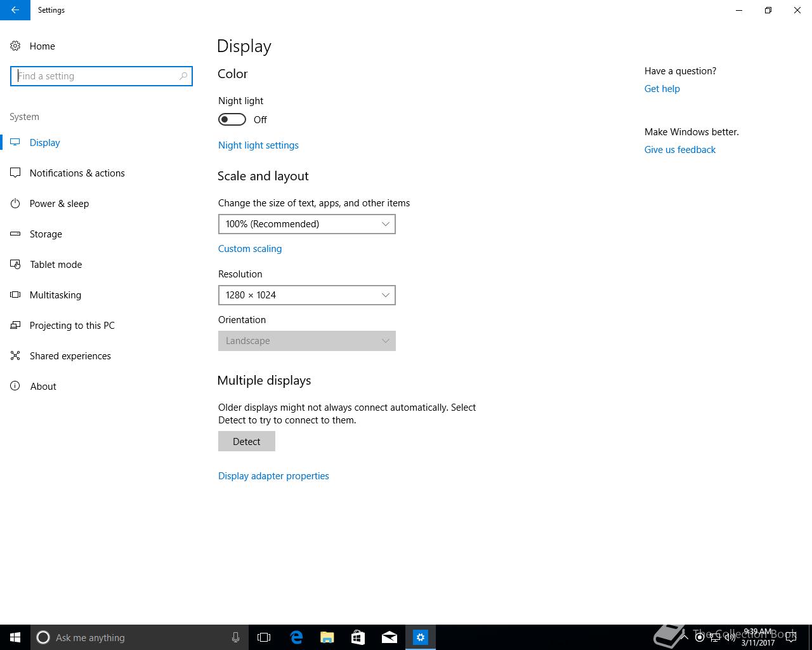Viewport: 812px width, 650px height.
Task: Click the network icon in system tray
Action: click(x=715, y=637)
